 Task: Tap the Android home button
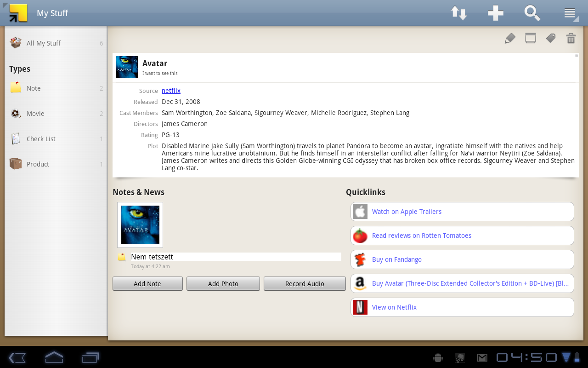pos(54,357)
